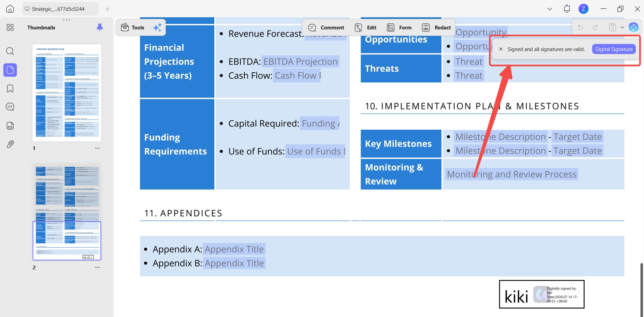Click the Digital Signature button

click(614, 49)
